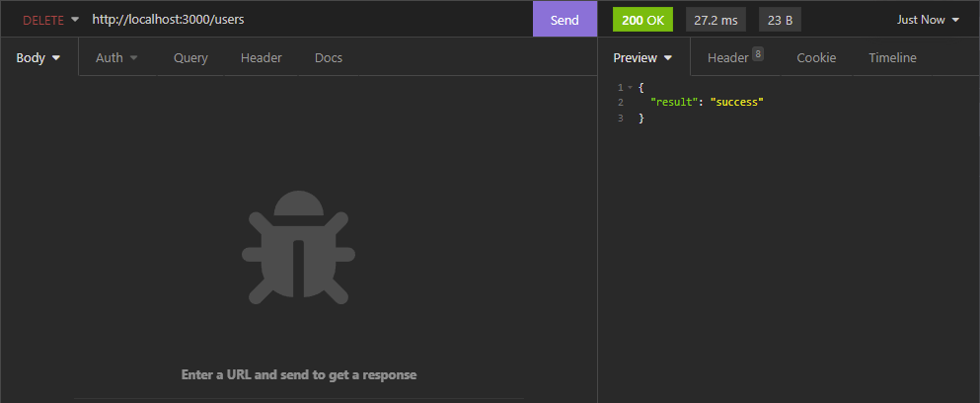Collapse the JSON object fold arrow on line 1
980x403 pixels.
[630, 88]
